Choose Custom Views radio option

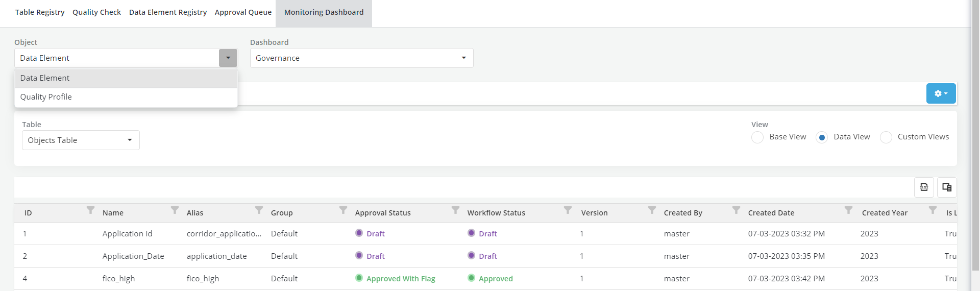[886, 137]
